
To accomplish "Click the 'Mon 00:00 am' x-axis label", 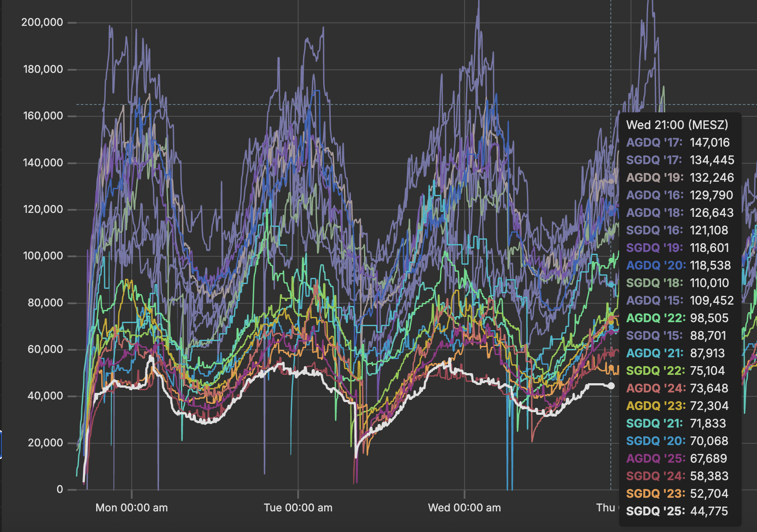I will 132,508.
